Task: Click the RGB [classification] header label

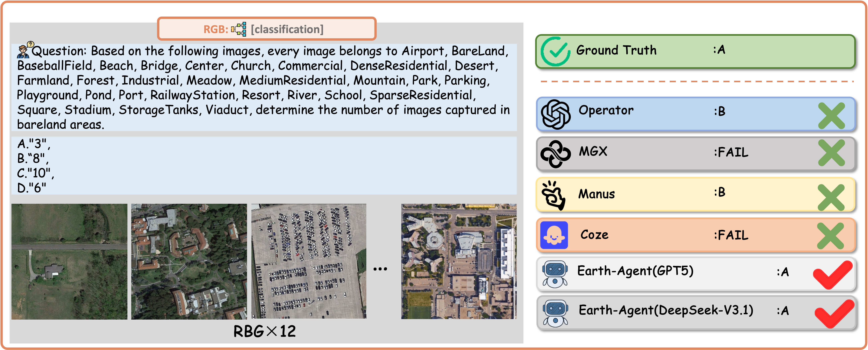Action: 266,29
